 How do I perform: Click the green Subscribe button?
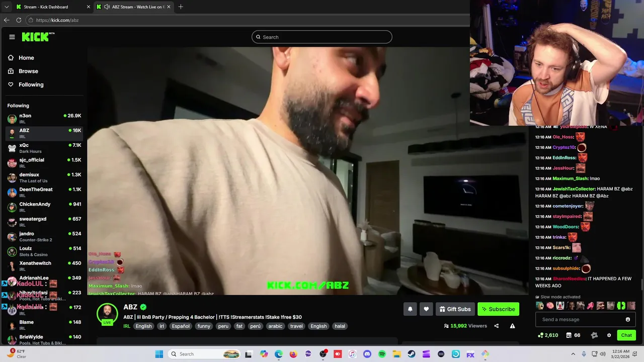tap(498, 309)
